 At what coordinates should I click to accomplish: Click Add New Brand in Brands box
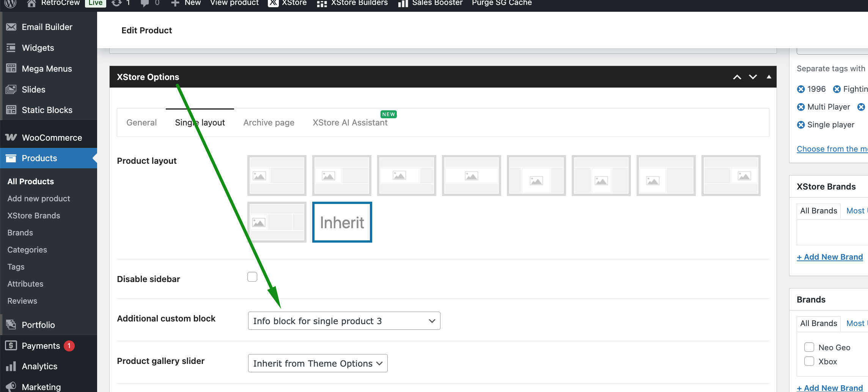830,388
